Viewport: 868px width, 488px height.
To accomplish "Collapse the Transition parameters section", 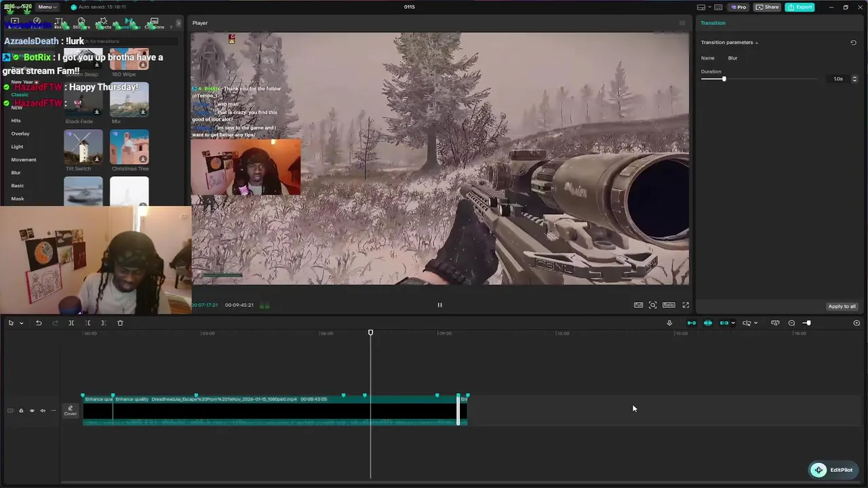I will pos(757,43).
